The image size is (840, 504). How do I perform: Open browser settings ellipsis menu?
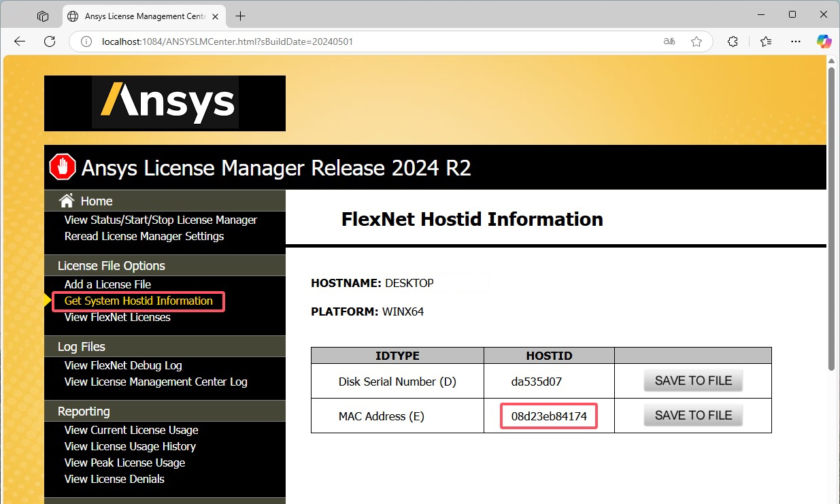click(x=795, y=41)
